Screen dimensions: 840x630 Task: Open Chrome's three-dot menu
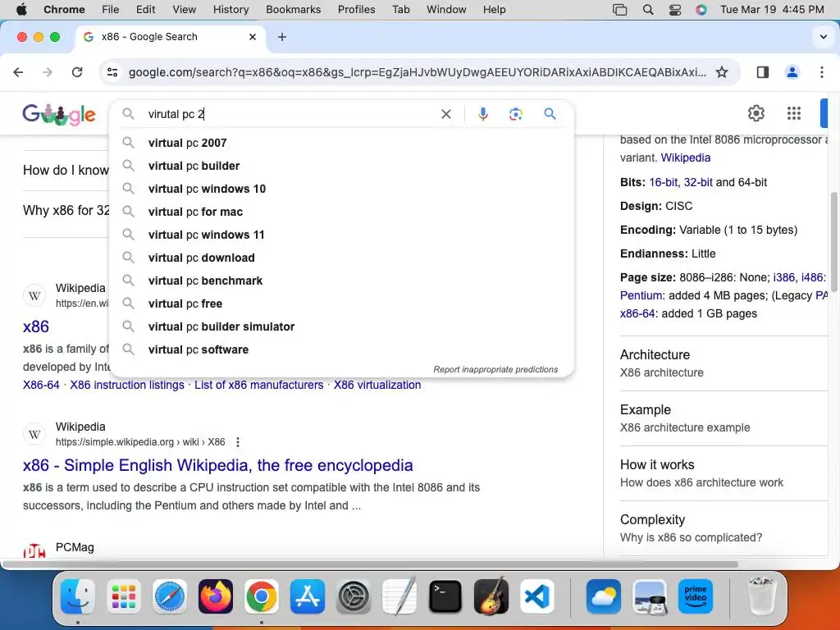822,72
